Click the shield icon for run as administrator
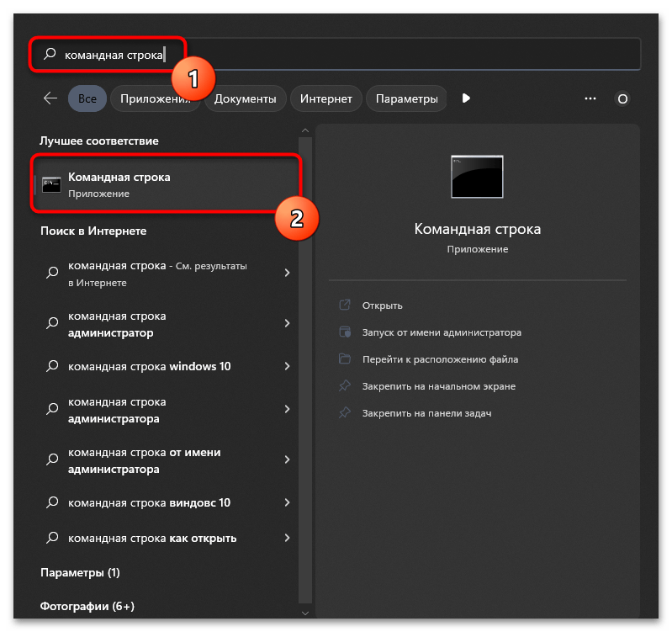 pyautogui.click(x=345, y=332)
